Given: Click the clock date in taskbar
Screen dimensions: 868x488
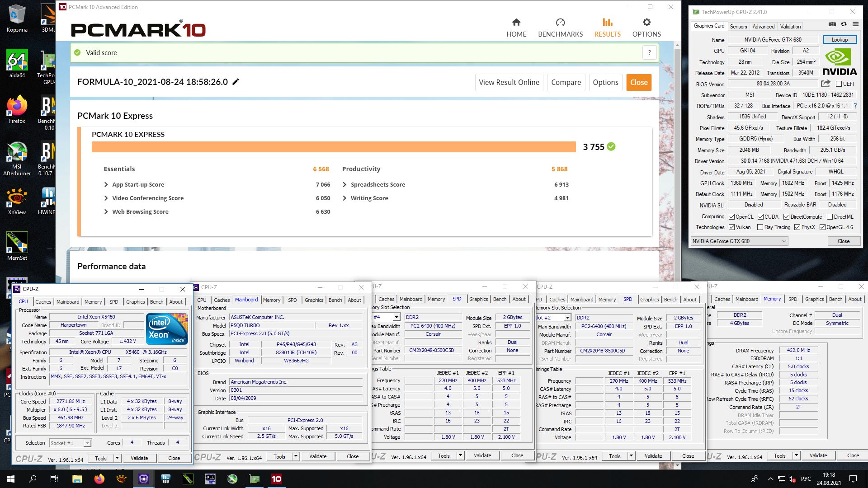Looking at the screenshot, I should 829,483.
